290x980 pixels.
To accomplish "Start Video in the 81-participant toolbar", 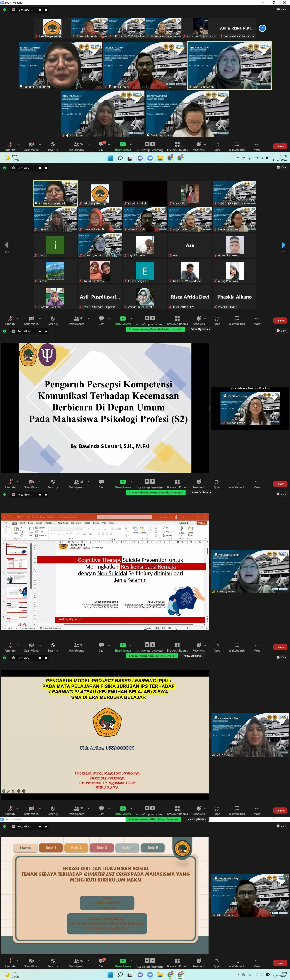I will [31, 483].
